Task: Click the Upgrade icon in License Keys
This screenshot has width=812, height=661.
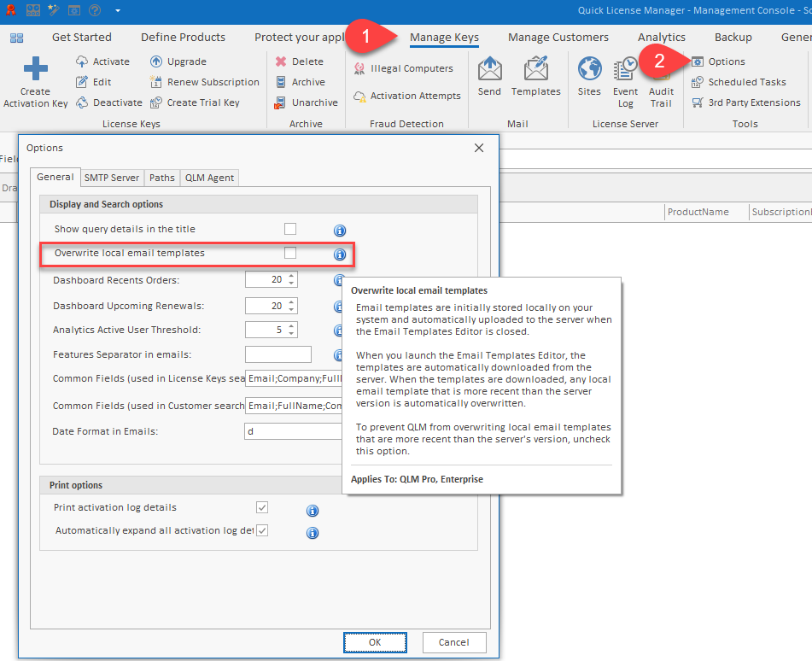Action: point(156,61)
